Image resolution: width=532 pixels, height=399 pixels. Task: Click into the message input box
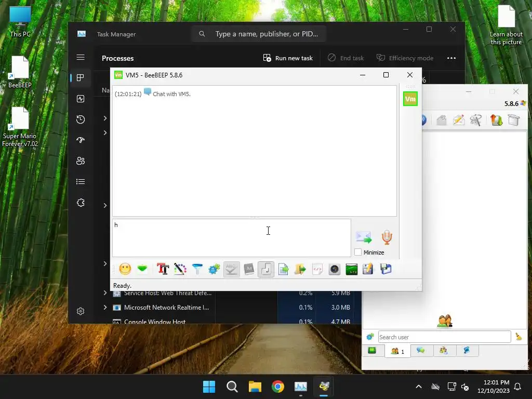231,238
